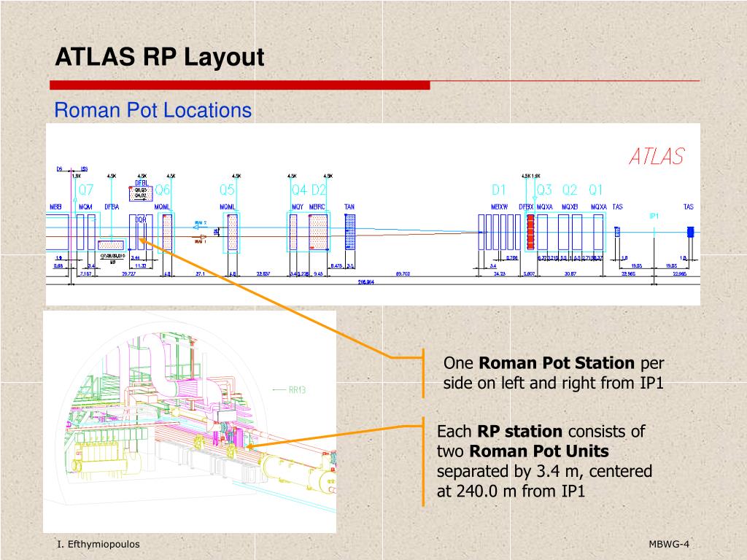
Task: Click the 5.607 dimension value
Action: [530, 274]
